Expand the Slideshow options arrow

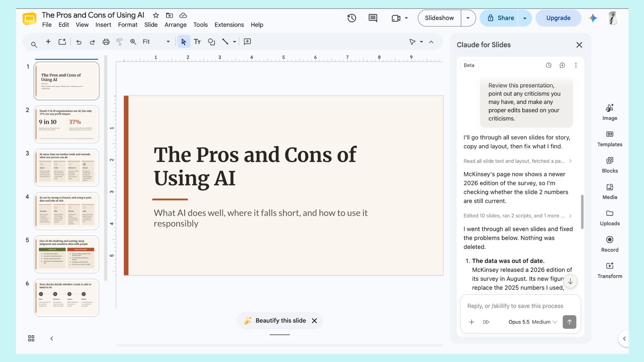pos(468,18)
